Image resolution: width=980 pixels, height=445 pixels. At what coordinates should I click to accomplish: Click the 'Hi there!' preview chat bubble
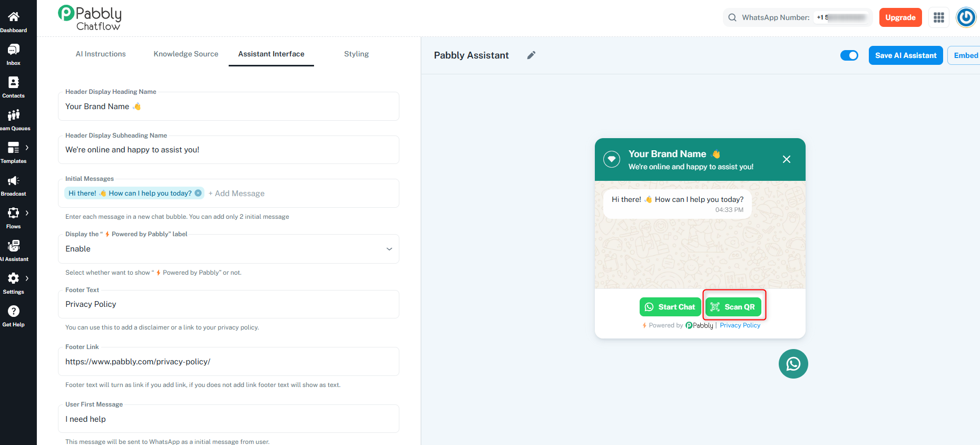click(678, 204)
